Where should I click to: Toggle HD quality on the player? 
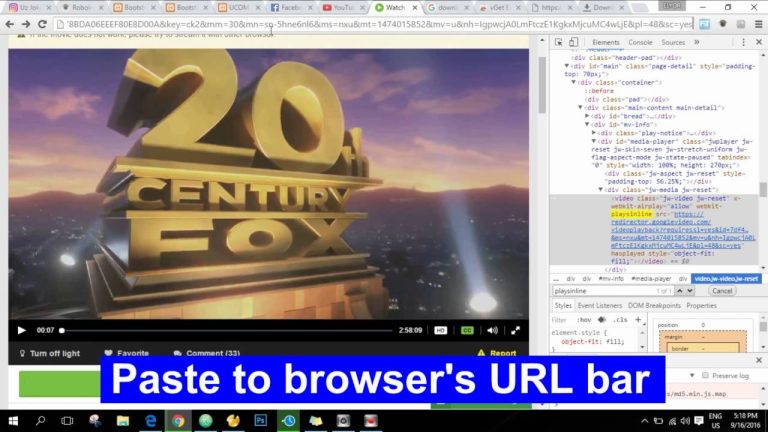click(441, 330)
